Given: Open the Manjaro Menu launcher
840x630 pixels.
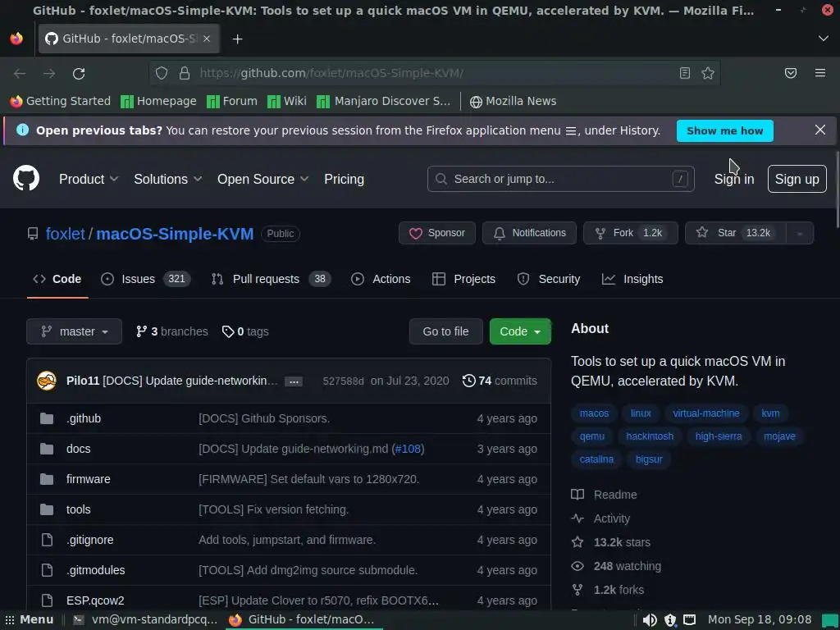Looking at the screenshot, I should (29, 620).
